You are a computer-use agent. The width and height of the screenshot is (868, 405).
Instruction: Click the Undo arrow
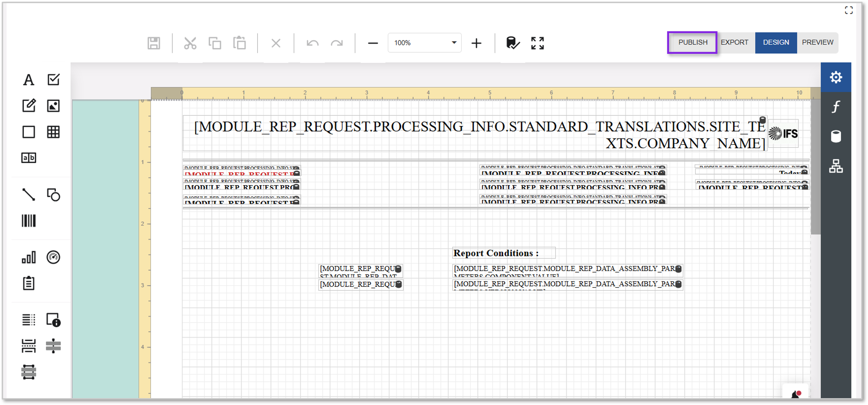[x=312, y=43]
